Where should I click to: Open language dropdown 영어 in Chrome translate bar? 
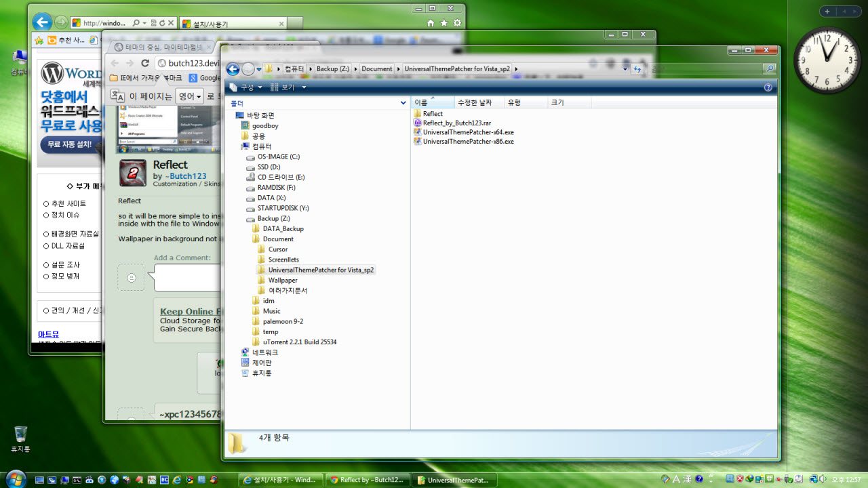tap(189, 96)
